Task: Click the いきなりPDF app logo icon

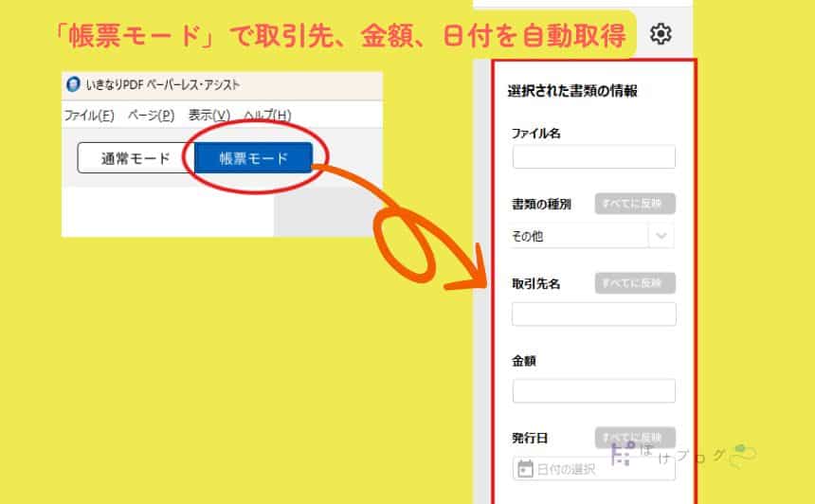Action: [x=73, y=84]
